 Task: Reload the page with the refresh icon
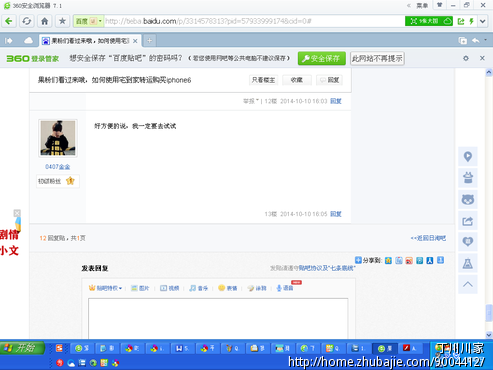(26, 21)
